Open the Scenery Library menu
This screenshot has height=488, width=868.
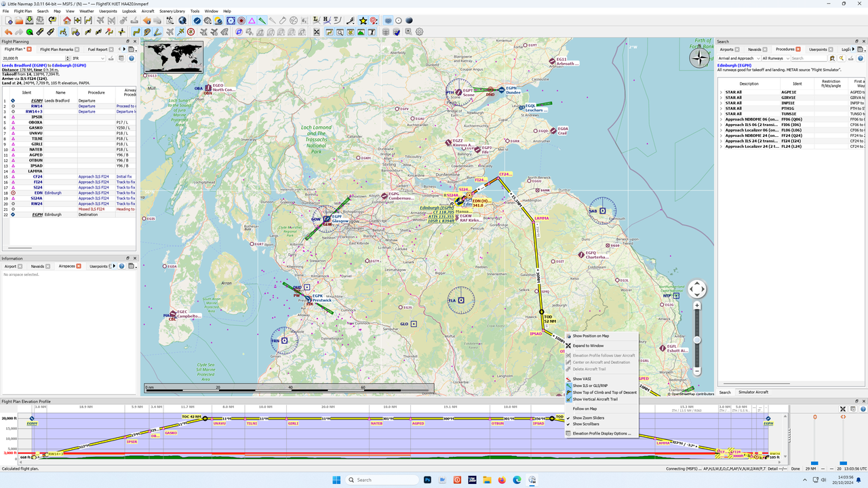coord(172,11)
